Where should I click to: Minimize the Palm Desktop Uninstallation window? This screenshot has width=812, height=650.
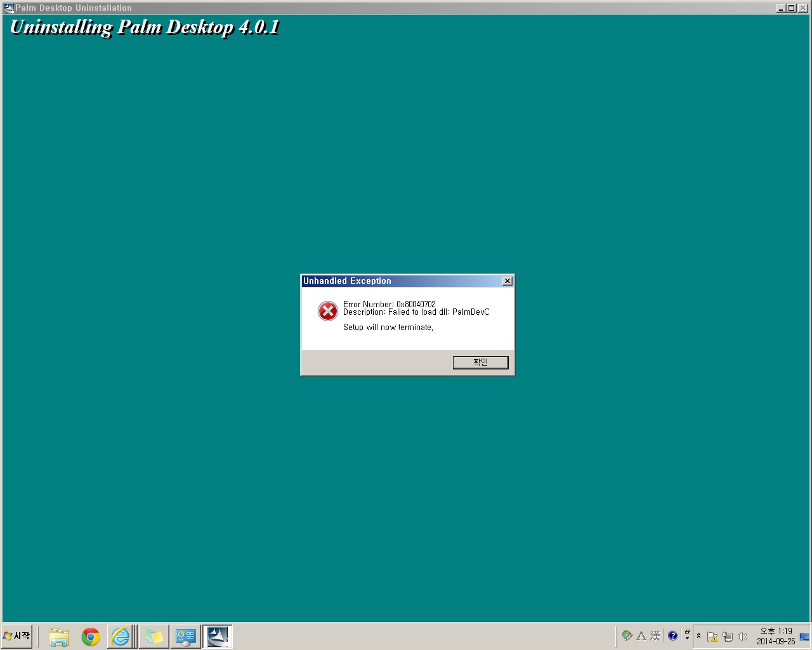(x=781, y=8)
